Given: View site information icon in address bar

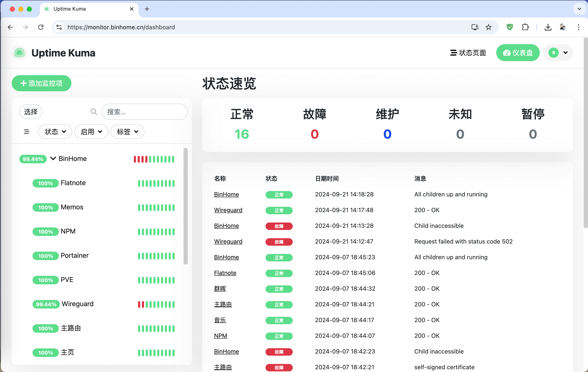Looking at the screenshot, I should pos(59,27).
